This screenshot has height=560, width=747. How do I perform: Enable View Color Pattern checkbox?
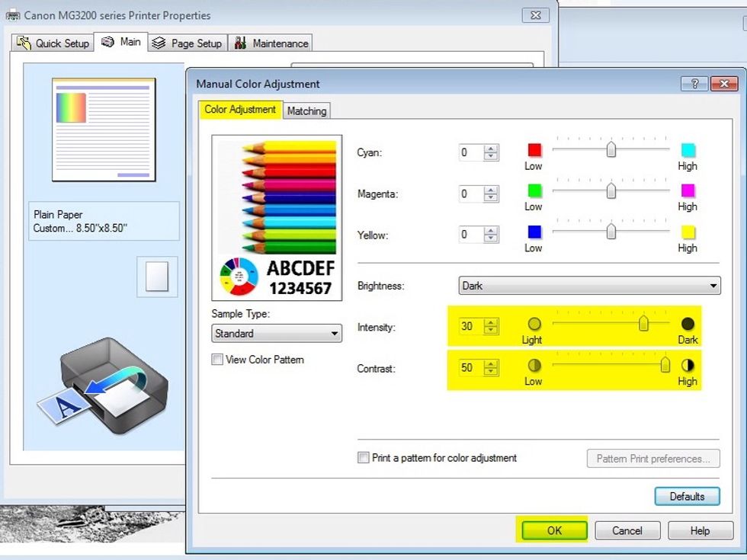(218, 360)
